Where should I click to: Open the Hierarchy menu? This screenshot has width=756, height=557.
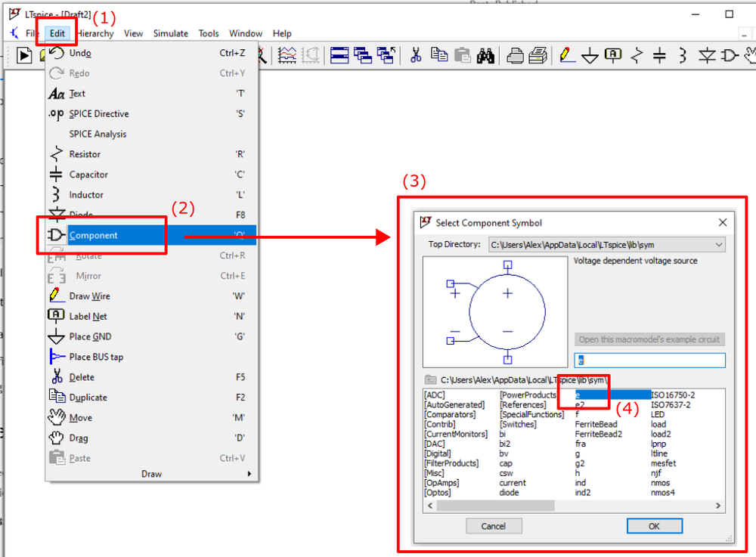coord(95,33)
